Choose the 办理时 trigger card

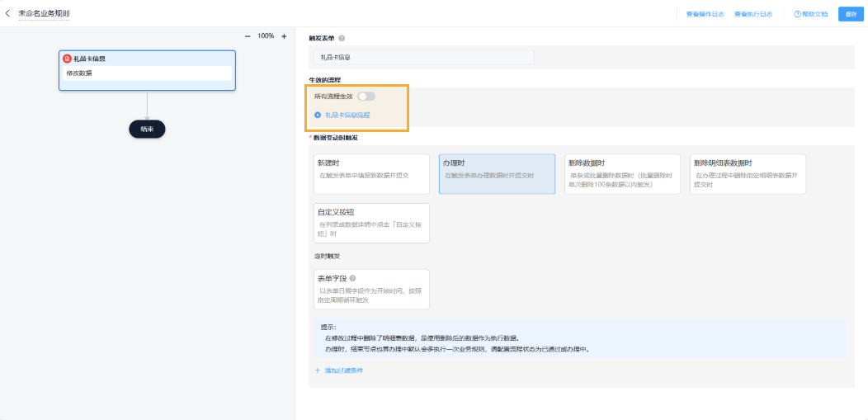[x=497, y=174]
